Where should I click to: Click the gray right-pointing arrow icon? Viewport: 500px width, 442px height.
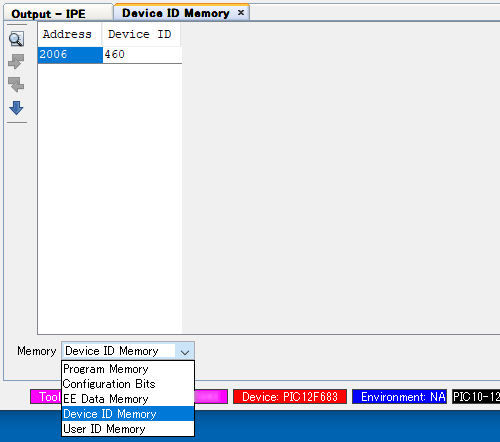click(x=16, y=61)
